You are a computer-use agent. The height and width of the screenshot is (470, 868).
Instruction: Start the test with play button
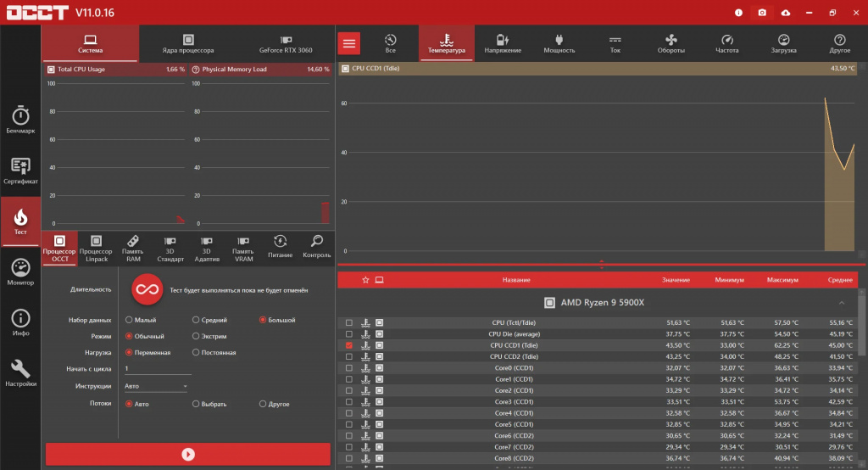coord(188,455)
